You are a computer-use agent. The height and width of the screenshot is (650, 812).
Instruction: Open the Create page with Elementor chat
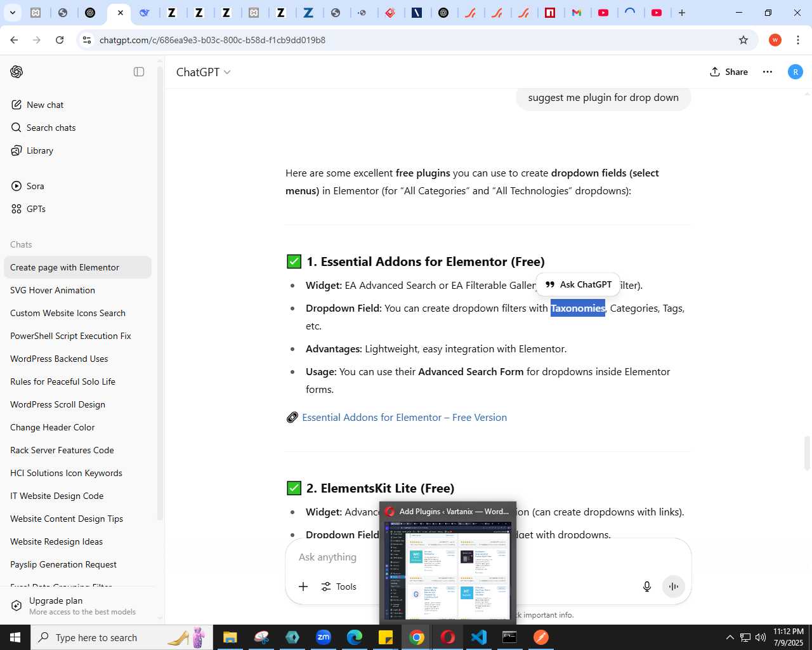(77, 267)
